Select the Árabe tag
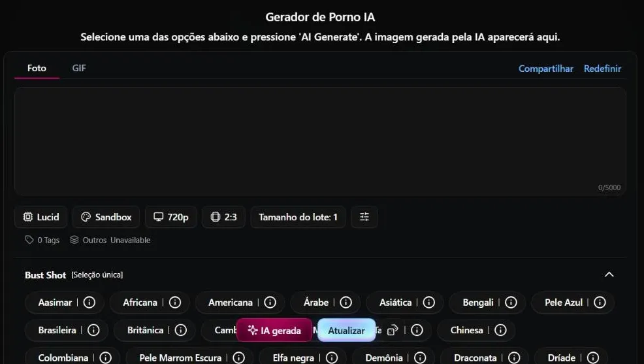This screenshot has width=644, height=364. pos(316,303)
